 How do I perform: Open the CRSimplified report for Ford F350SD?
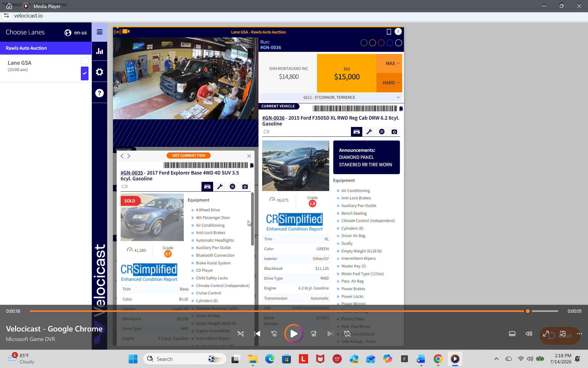pos(294,222)
